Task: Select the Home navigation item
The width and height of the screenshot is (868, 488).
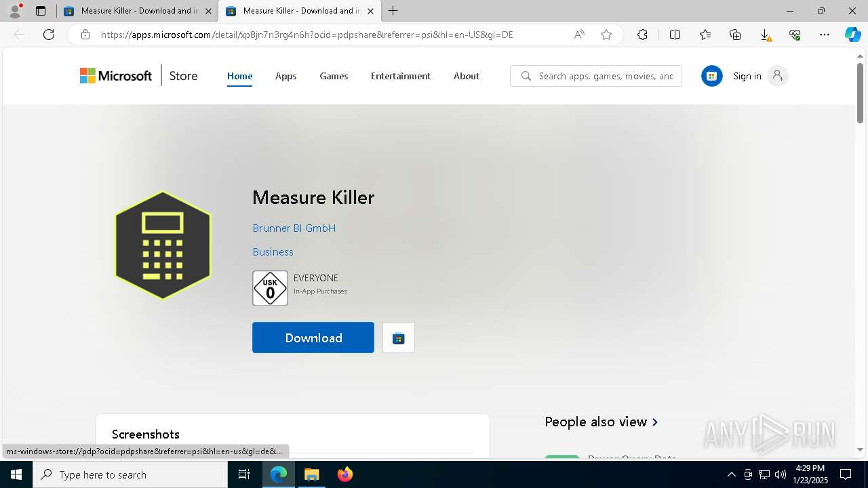Action: tap(239, 76)
